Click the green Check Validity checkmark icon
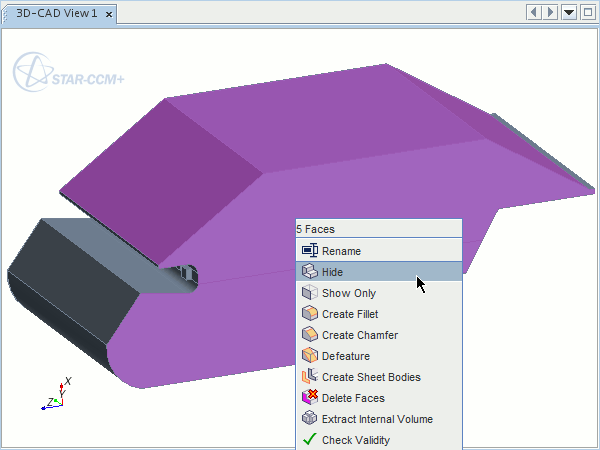 coord(310,440)
